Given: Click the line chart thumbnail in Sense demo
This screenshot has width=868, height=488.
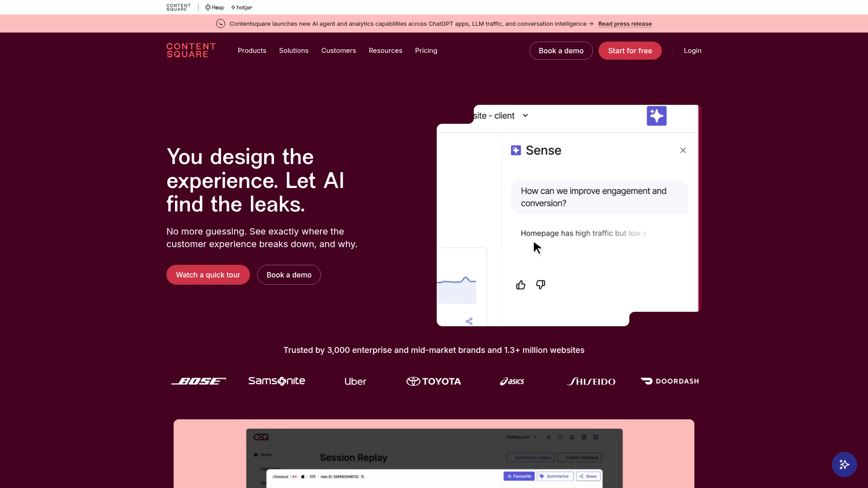Looking at the screenshot, I should (x=457, y=290).
